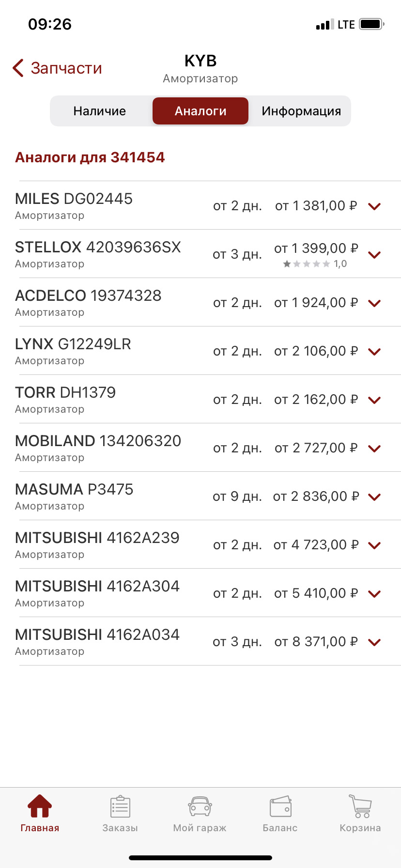Tap the Главная home icon
The image size is (401, 868).
tap(40, 806)
